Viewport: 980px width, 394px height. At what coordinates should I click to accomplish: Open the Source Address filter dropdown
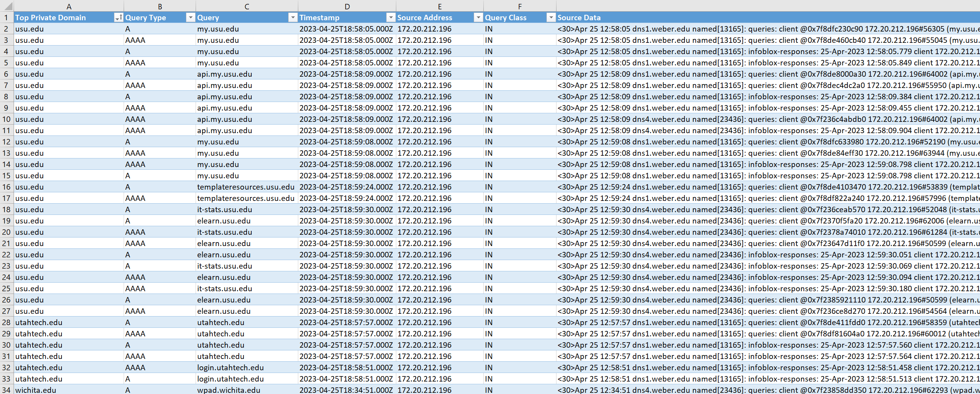(478, 18)
